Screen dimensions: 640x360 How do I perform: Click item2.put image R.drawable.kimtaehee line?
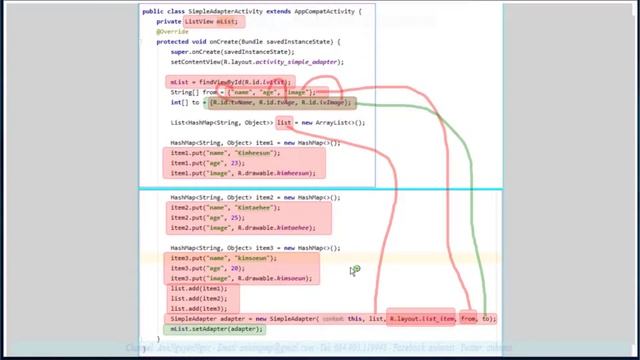point(243,228)
